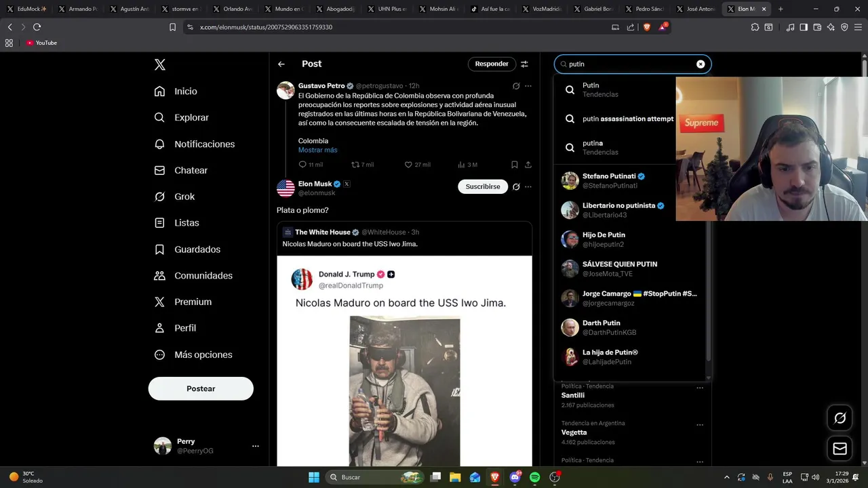Open the floating messages envelope button

tap(840, 449)
